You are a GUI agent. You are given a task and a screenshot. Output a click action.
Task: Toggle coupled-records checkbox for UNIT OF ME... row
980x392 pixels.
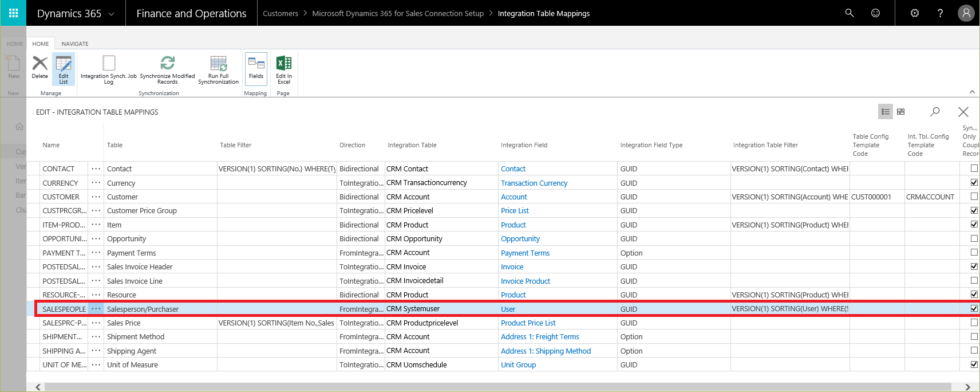(x=974, y=364)
